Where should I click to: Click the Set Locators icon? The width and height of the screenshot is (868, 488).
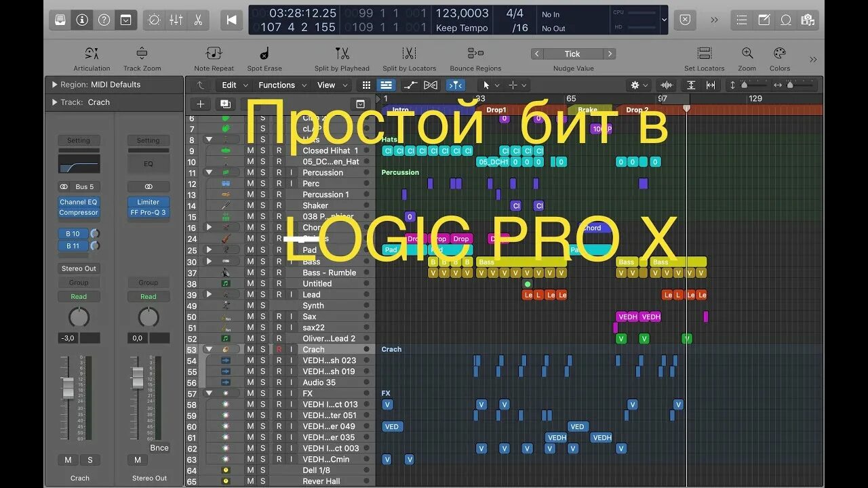click(x=704, y=54)
